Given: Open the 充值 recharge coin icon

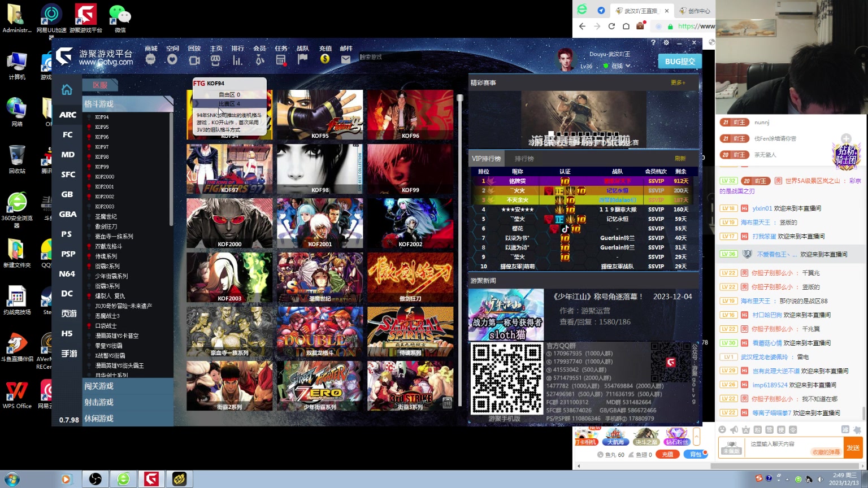Looking at the screenshot, I should tap(324, 59).
